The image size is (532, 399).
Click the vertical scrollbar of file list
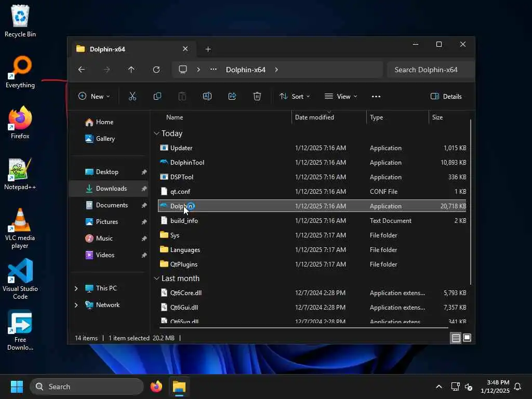[x=471, y=202]
